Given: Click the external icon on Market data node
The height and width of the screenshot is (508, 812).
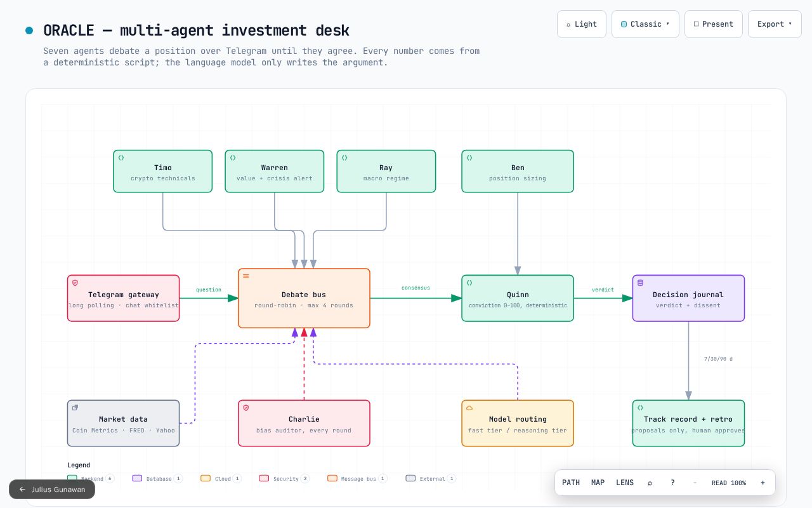Looking at the screenshot, I should (x=75, y=408).
